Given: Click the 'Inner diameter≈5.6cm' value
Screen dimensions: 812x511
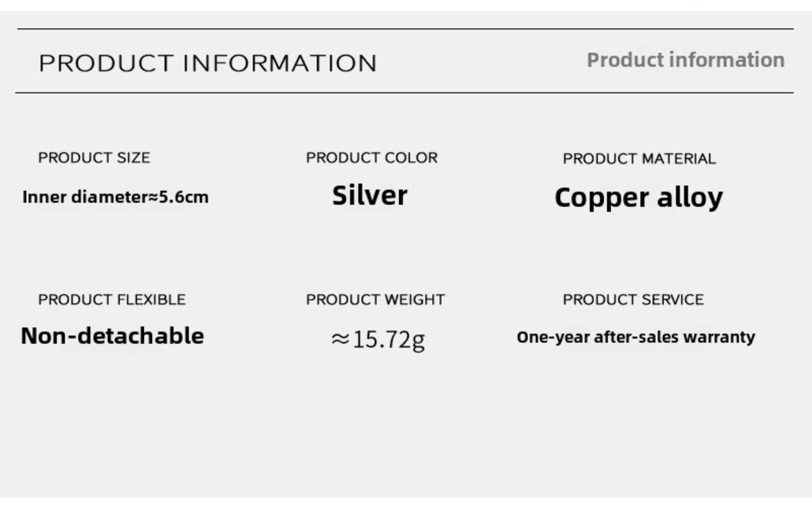Looking at the screenshot, I should tap(115, 197).
